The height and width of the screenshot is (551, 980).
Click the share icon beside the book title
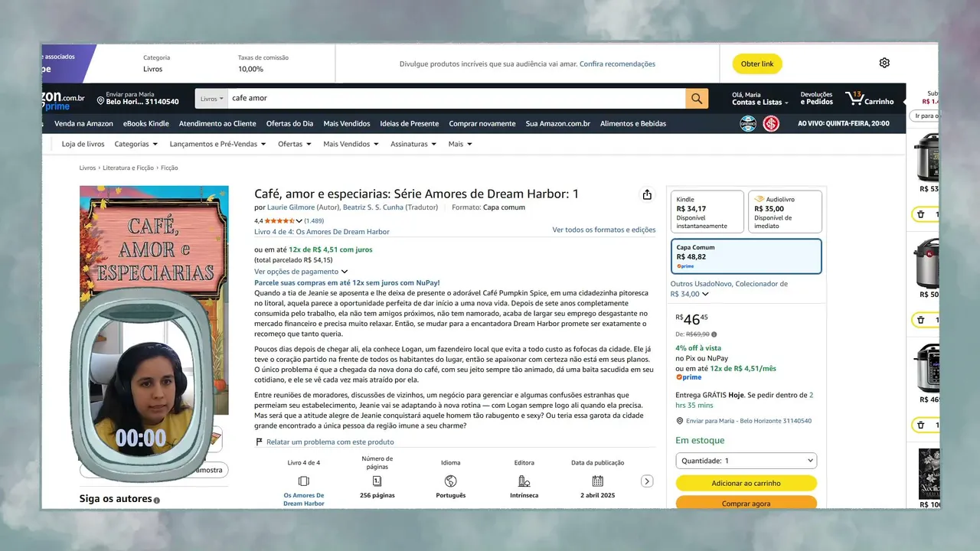pyautogui.click(x=647, y=194)
